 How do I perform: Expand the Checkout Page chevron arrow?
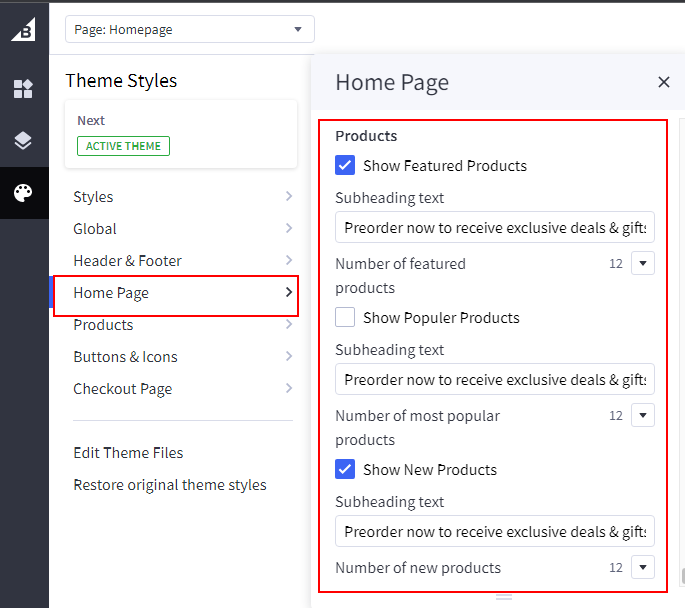click(x=289, y=389)
